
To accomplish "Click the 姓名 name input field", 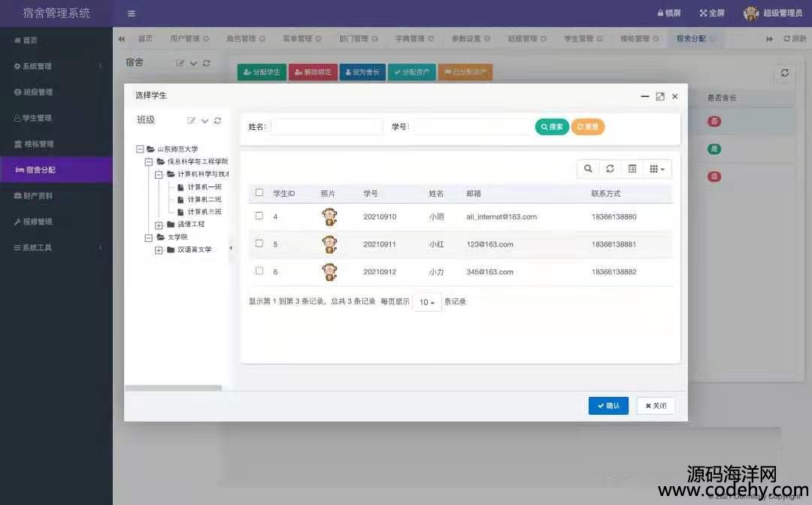I will point(327,127).
